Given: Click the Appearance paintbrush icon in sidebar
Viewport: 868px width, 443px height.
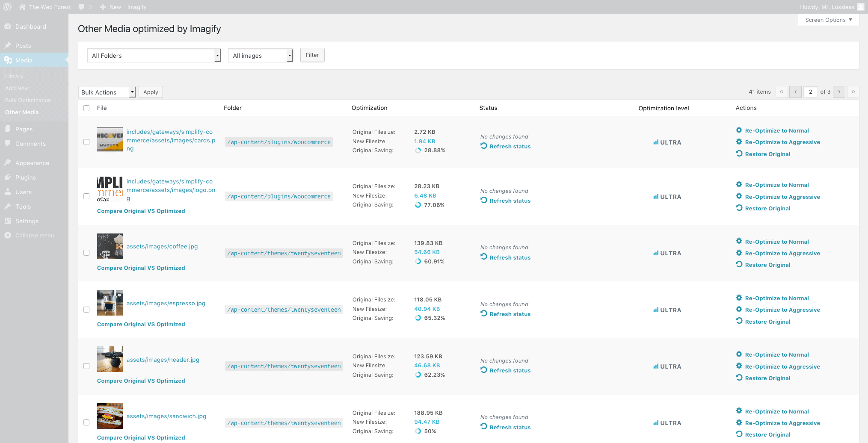Looking at the screenshot, I should [x=8, y=163].
